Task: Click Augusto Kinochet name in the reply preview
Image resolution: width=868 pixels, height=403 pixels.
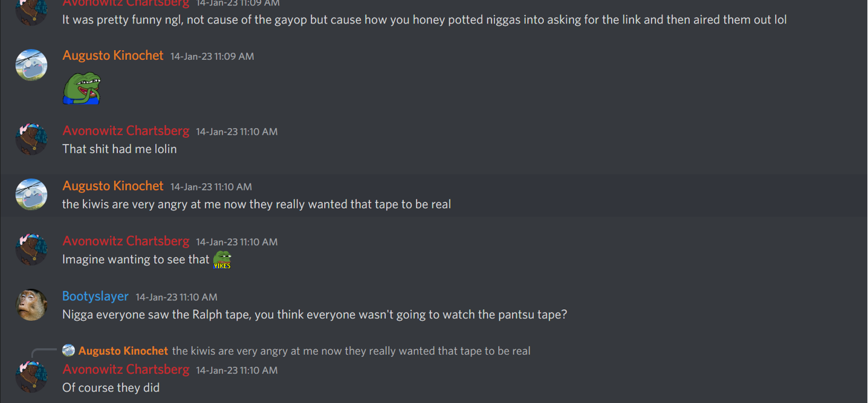Action: [123, 350]
